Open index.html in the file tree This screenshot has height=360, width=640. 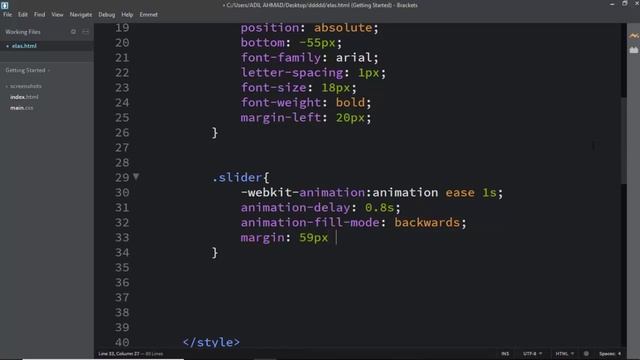tap(24, 97)
